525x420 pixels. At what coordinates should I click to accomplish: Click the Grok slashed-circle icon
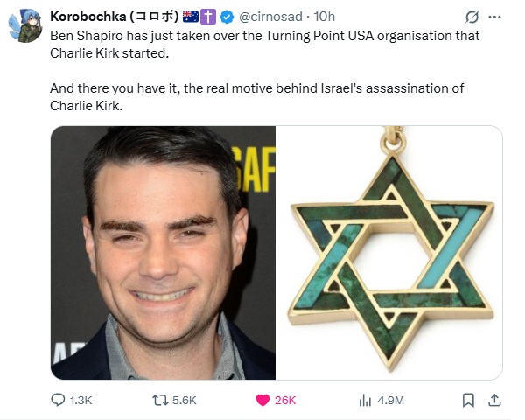tap(472, 17)
